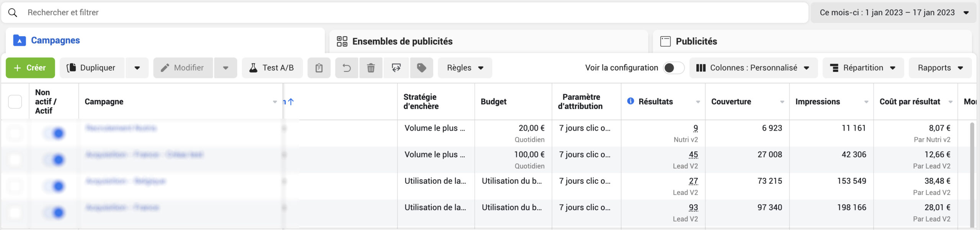Open the date range dropdown

(893, 13)
